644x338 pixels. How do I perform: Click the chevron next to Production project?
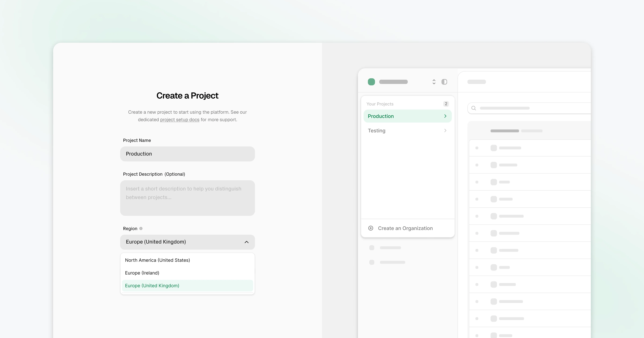(x=445, y=116)
